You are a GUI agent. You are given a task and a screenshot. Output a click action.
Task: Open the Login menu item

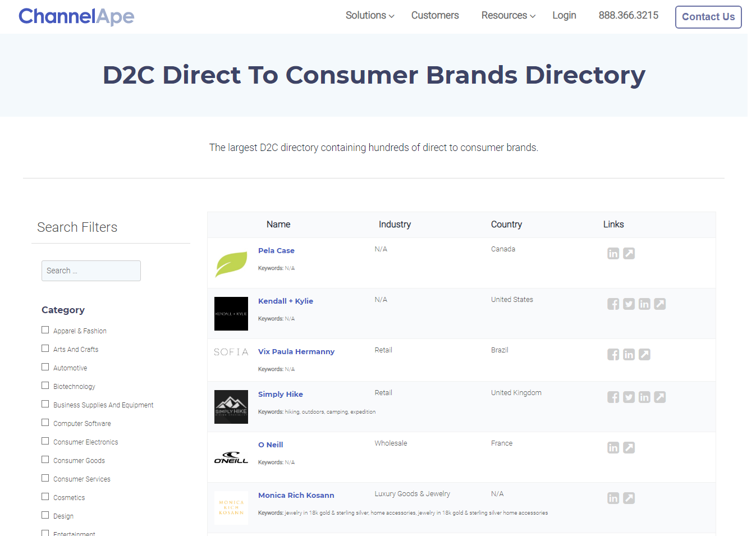(564, 16)
